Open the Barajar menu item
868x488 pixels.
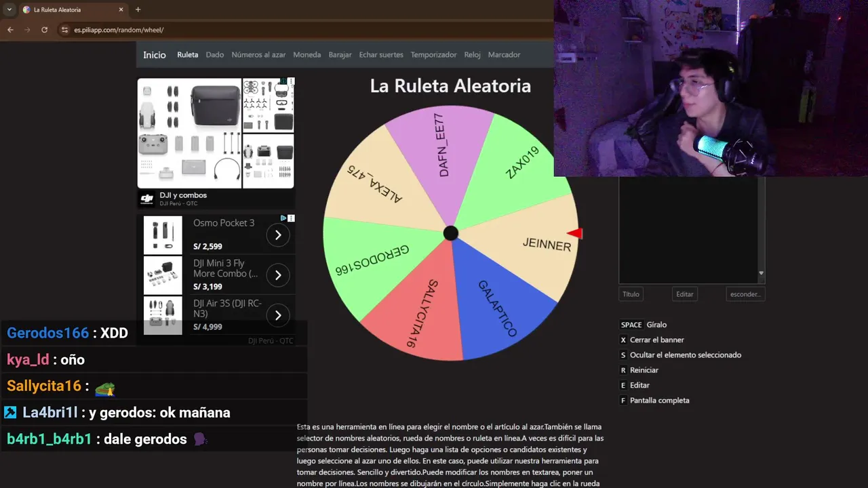[340, 55]
